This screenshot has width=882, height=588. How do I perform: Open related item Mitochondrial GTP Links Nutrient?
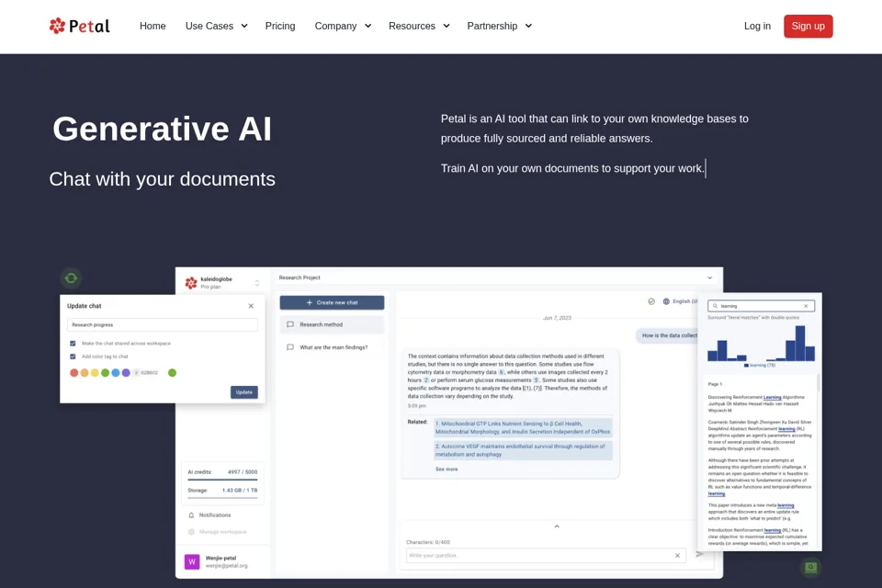523,427
